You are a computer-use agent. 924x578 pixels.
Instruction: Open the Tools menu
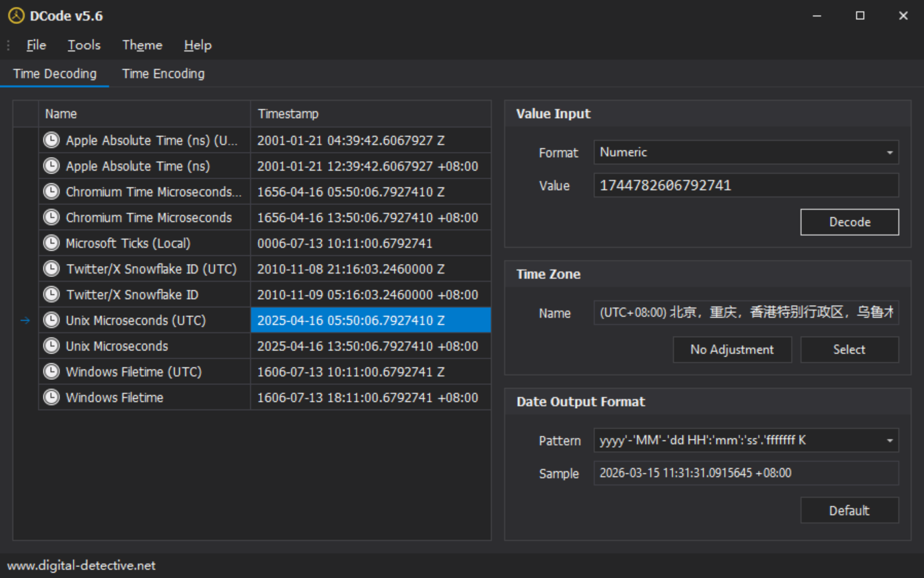(84, 45)
